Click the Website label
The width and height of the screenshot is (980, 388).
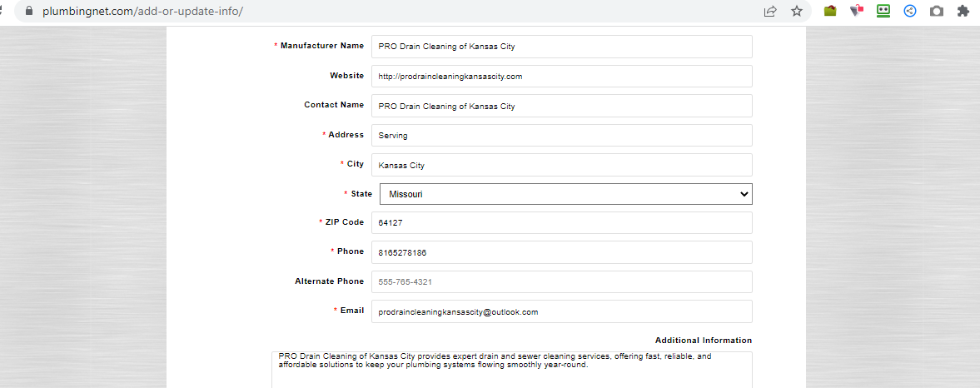click(x=347, y=76)
